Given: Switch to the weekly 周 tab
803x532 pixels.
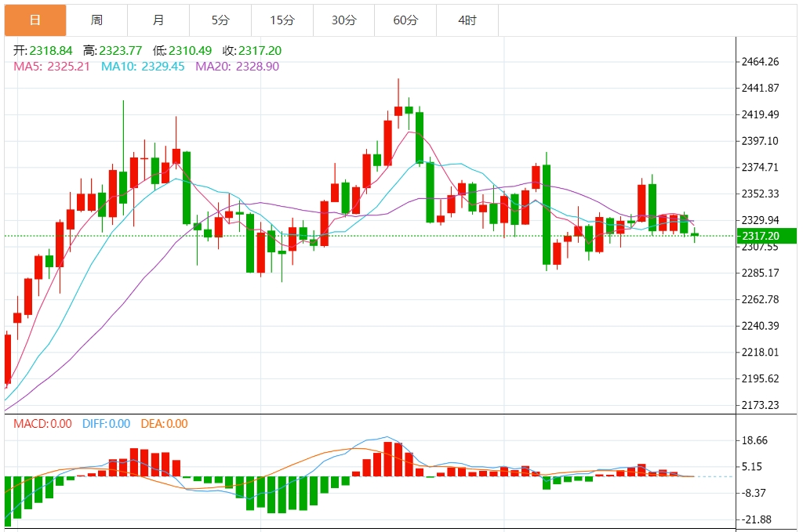Looking at the screenshot, I should click(96, 20).
